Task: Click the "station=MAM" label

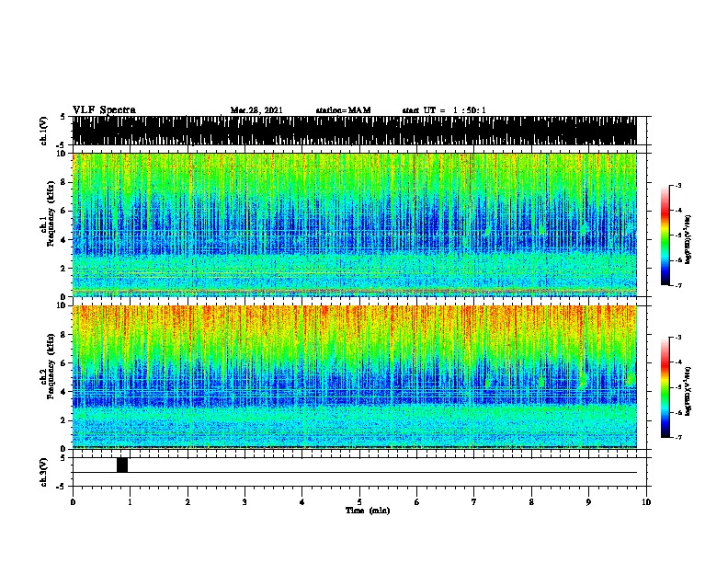Action: (x=343, y=110)
